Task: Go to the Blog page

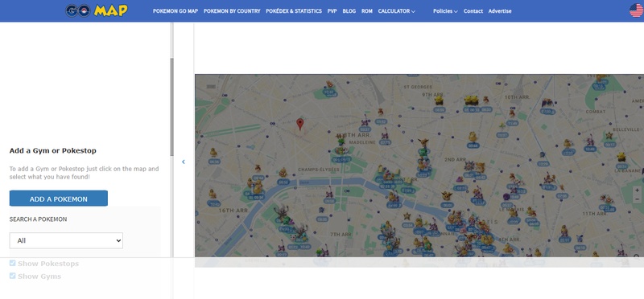Action: pyautogui.click(x=349, y=11)
